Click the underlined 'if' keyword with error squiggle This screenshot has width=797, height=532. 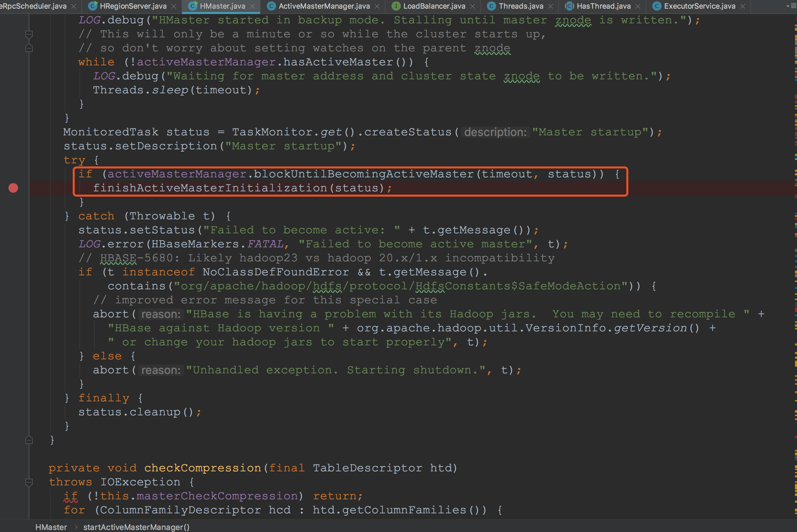[x=71, y=496]
